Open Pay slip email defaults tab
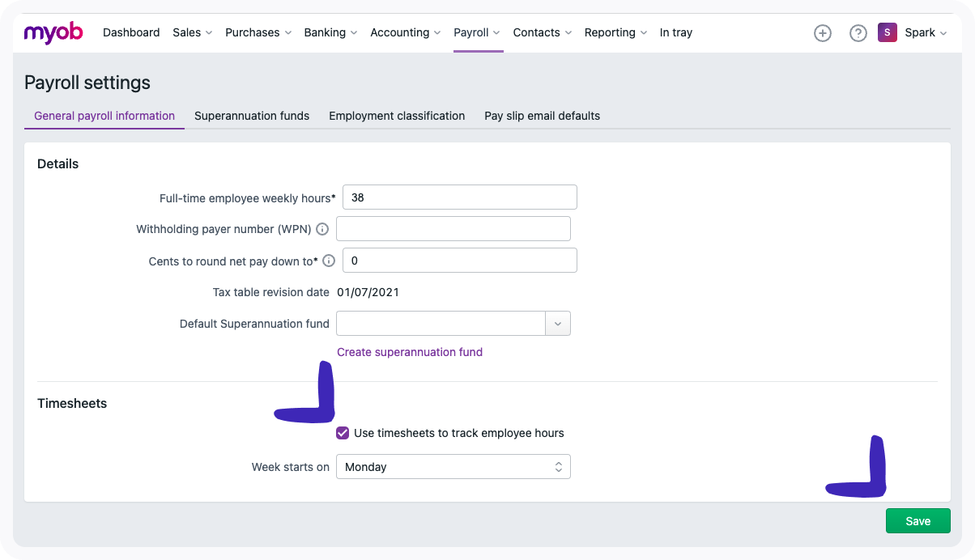975x560 pixels. [x=542, y=116]
